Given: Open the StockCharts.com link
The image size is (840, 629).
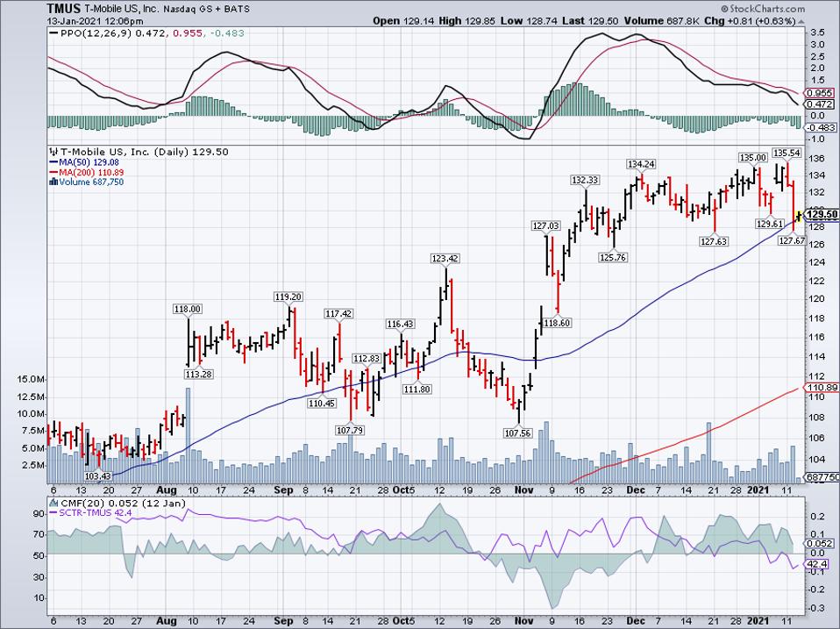Looking at the screenshot, I should tap(766, 9).
